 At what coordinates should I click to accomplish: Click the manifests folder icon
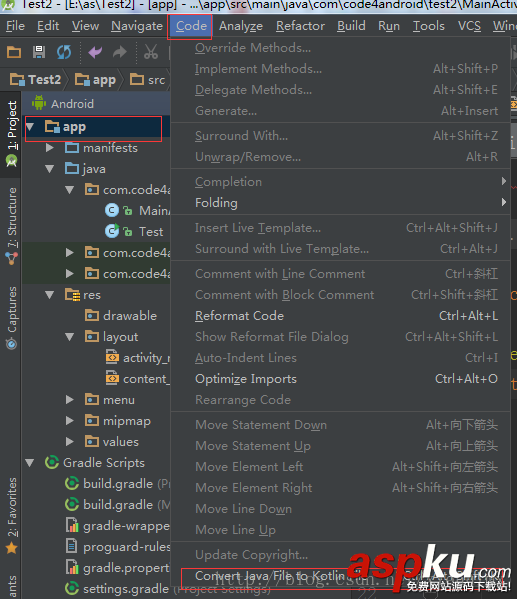click(72, 147)
